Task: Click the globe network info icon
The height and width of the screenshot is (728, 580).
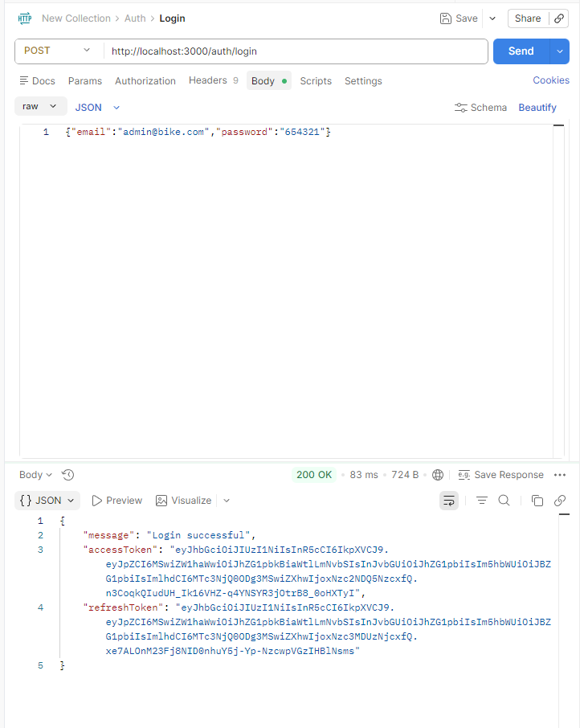Action: (438, 475)
